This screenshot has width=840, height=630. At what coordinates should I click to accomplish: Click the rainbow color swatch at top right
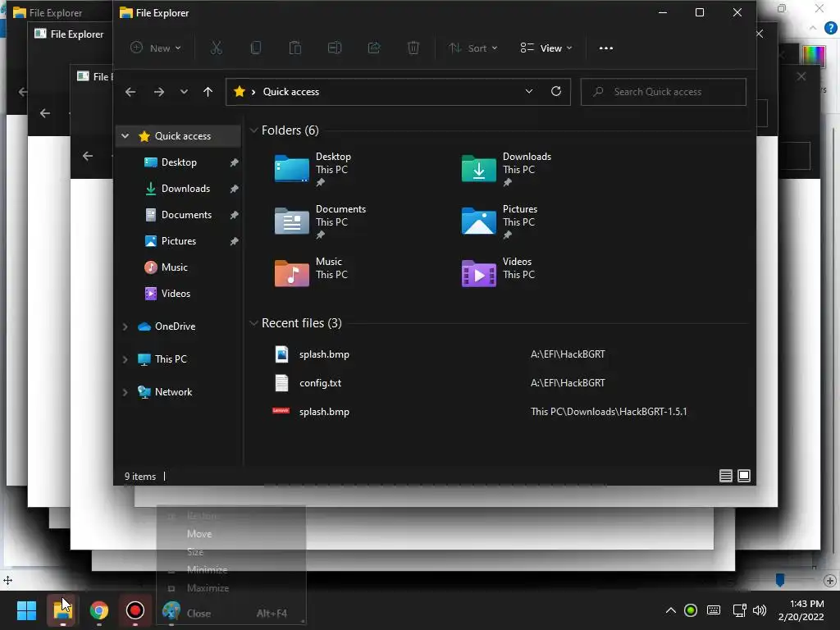point(813,55)
